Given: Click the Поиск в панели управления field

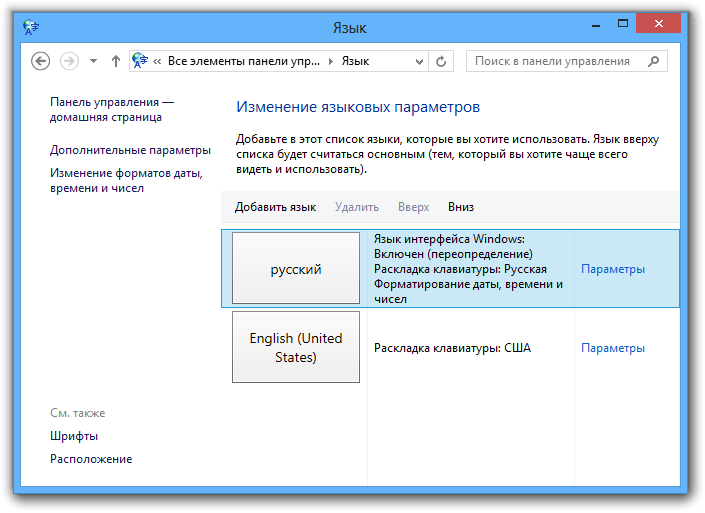Looking at the screenshot, I should pos(555,61).
